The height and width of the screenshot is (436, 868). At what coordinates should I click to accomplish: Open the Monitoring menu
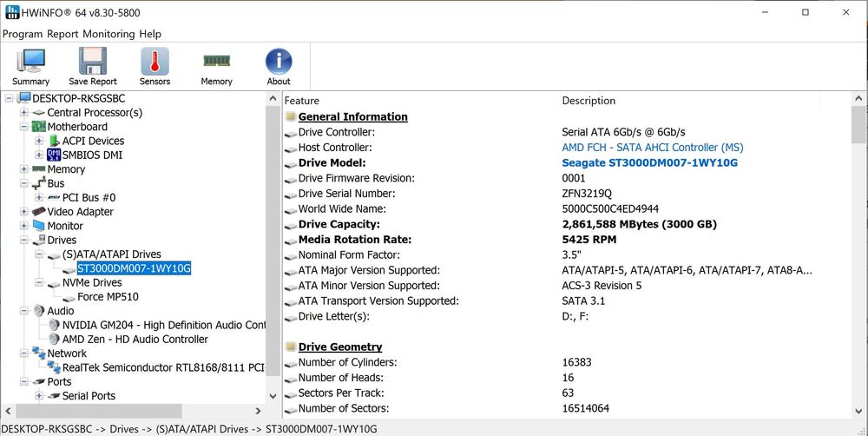(108, 34)
